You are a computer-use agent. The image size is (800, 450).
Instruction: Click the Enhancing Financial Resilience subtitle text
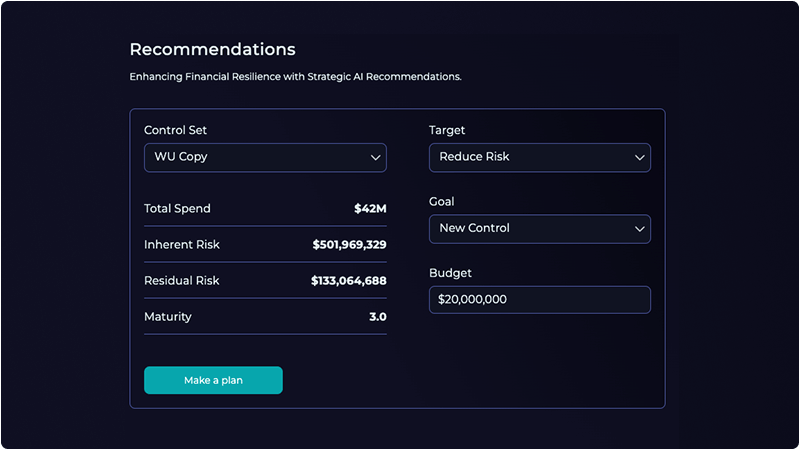tap(295, 77)
